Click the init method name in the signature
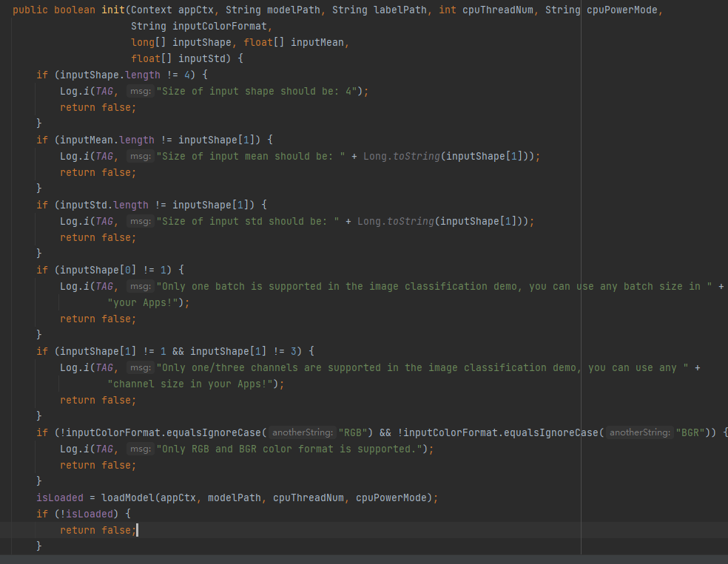 click(113, 10)
